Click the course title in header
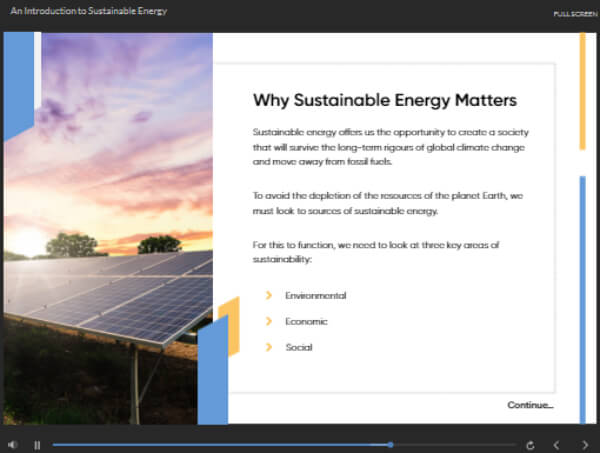The width and height of the screenshot is (600, 453). (89, 11)
